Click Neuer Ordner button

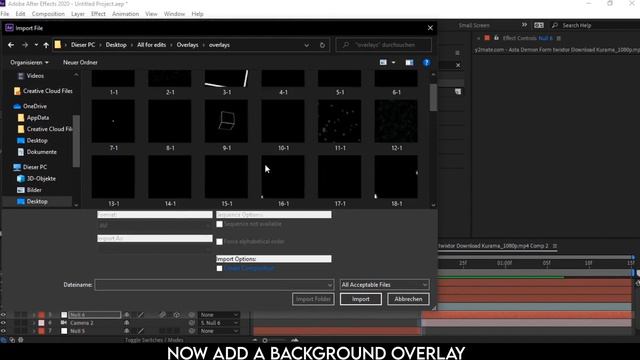(x=80, y=62)
